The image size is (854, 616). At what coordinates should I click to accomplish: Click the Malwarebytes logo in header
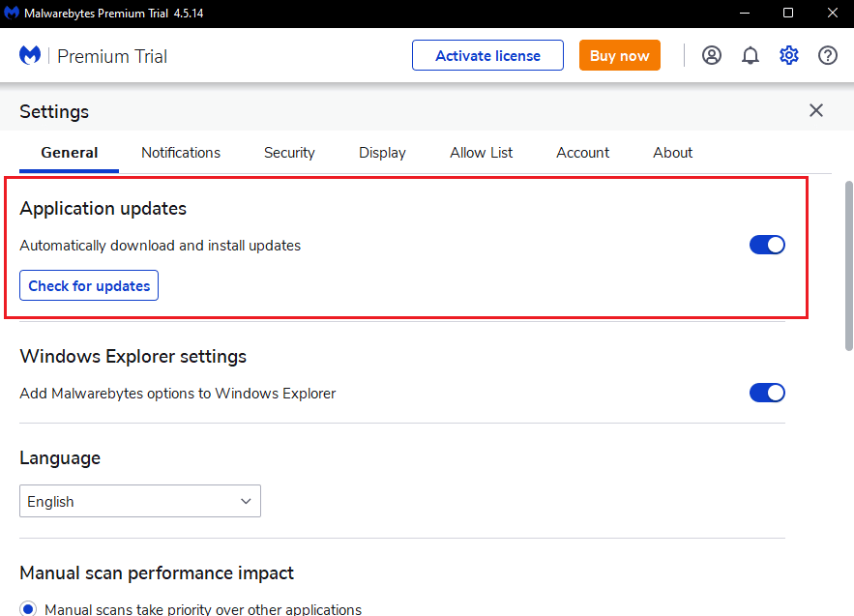pos(30,56)
